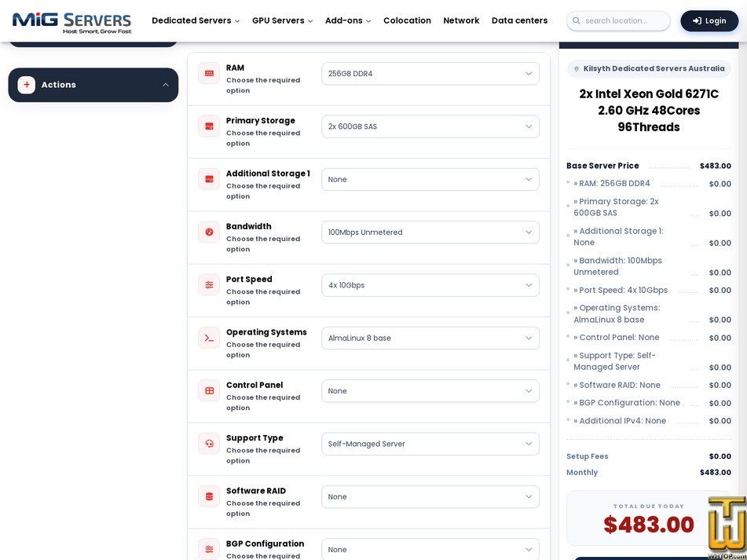
Task: Click the RAM memory icon
Action: (209, 73)
